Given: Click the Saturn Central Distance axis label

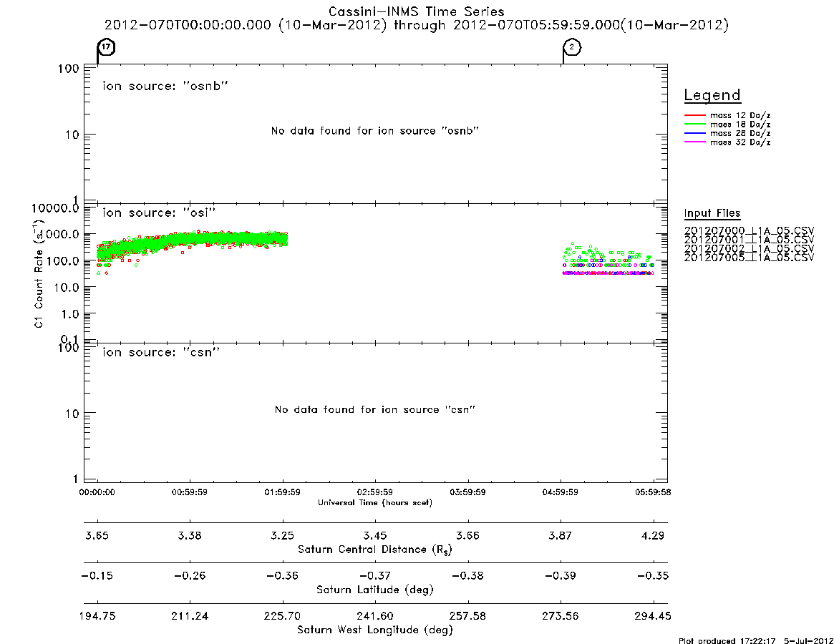Looking at the screenshot, I should pyautogui.click(x=375, y=550).
